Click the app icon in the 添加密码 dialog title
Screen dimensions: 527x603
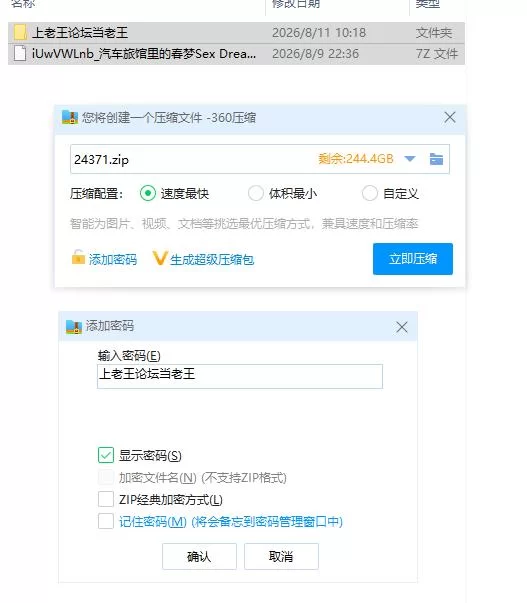(x=74, y=326)
